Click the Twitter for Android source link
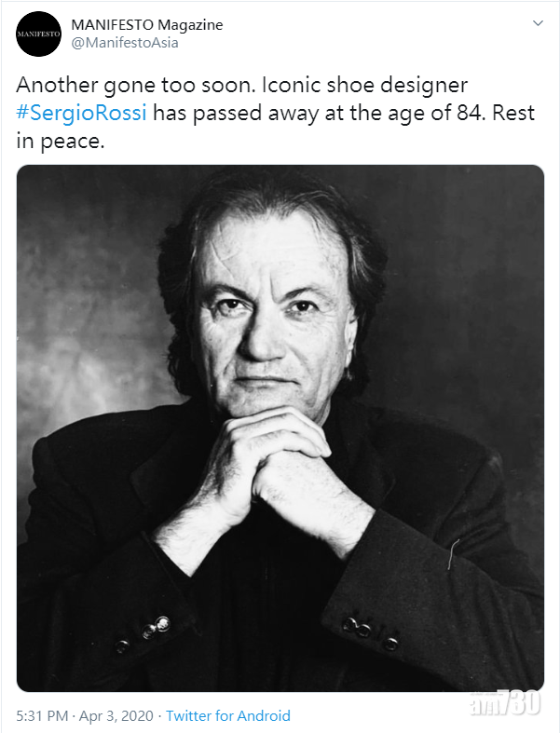This screenshot has width=560, height=733. click(x=228, y=716)
